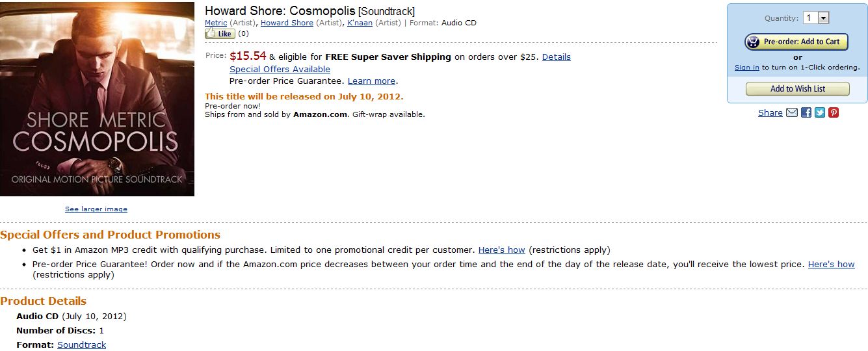
Task: Share product via email envelope icon
Action: [x=791, y=112]
